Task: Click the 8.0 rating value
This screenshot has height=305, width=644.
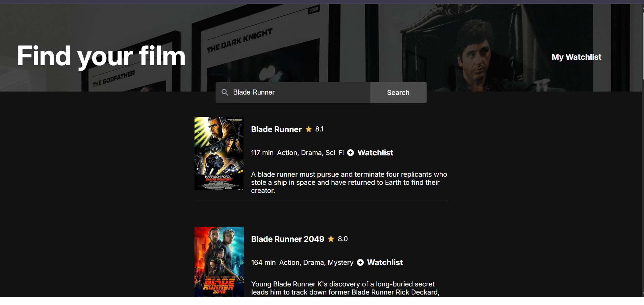Action: tap(343, 239)
